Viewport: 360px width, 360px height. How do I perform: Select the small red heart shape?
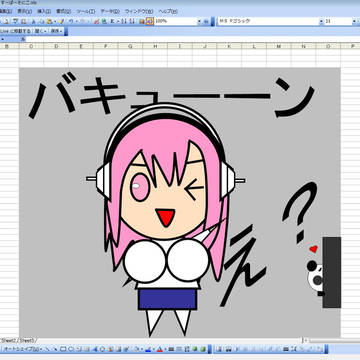[x=313, y=249]
